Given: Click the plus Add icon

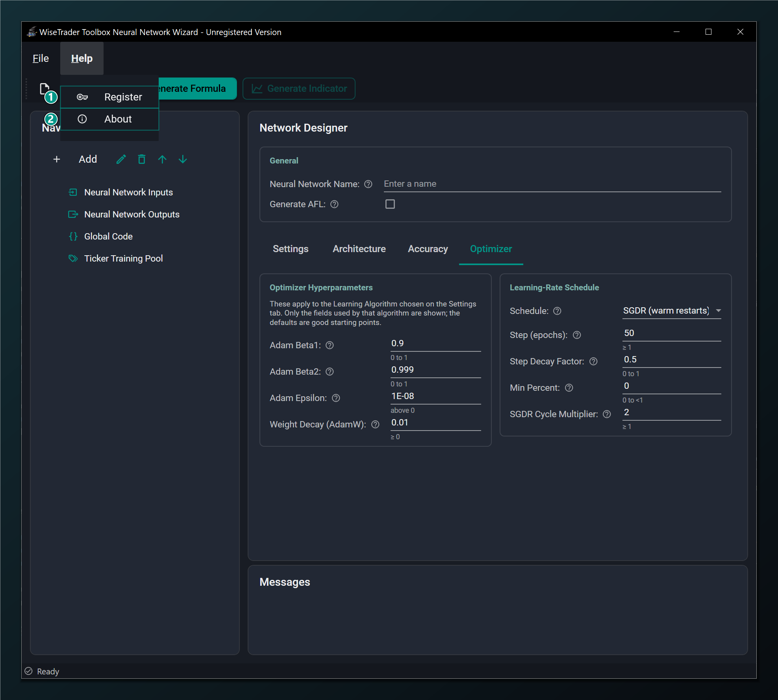Looking at the screenshot, I should tap(57, 159).
